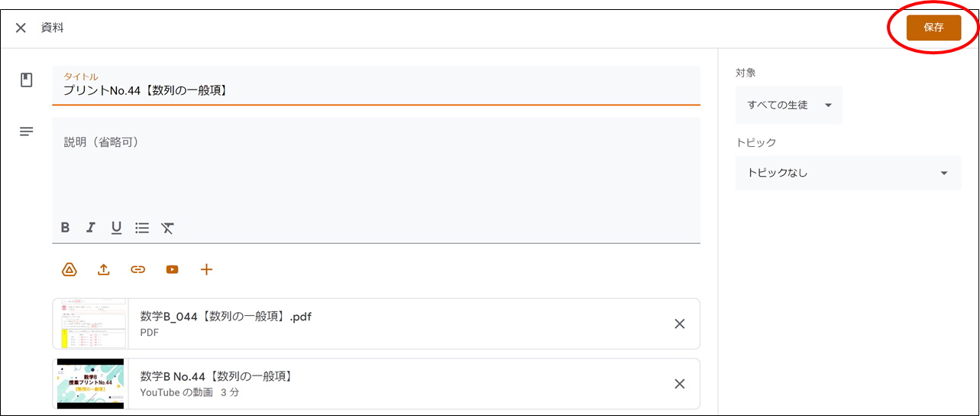980x416 pixels.
Task: Close the 資料 material editor
Action: 21,28
